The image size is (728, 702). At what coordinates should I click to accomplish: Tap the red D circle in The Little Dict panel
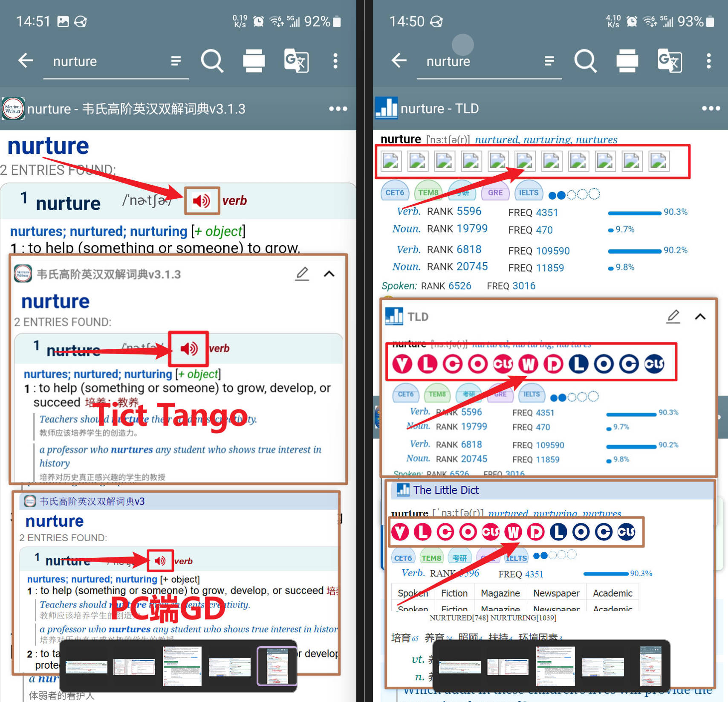pyautogui.click(x=536, y=532)
